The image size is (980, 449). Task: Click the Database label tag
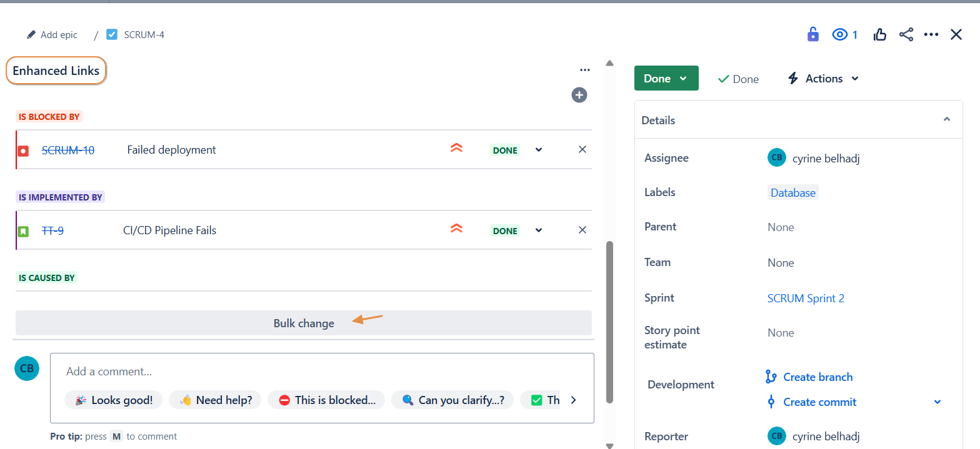coord(792,192)
